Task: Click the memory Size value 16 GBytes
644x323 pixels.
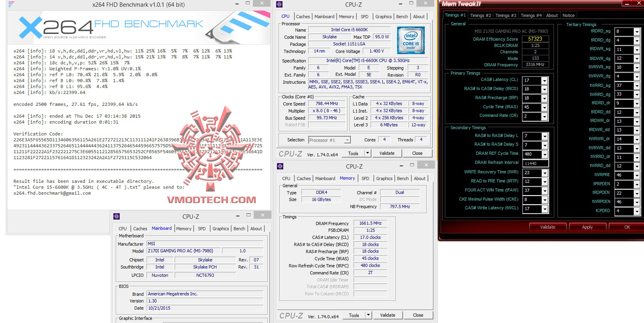Action: point(321,199)
